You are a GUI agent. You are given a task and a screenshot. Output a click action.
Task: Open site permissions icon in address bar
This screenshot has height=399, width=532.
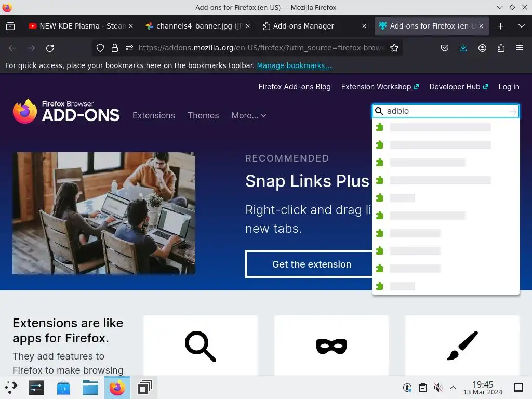(x=129, y=48)
